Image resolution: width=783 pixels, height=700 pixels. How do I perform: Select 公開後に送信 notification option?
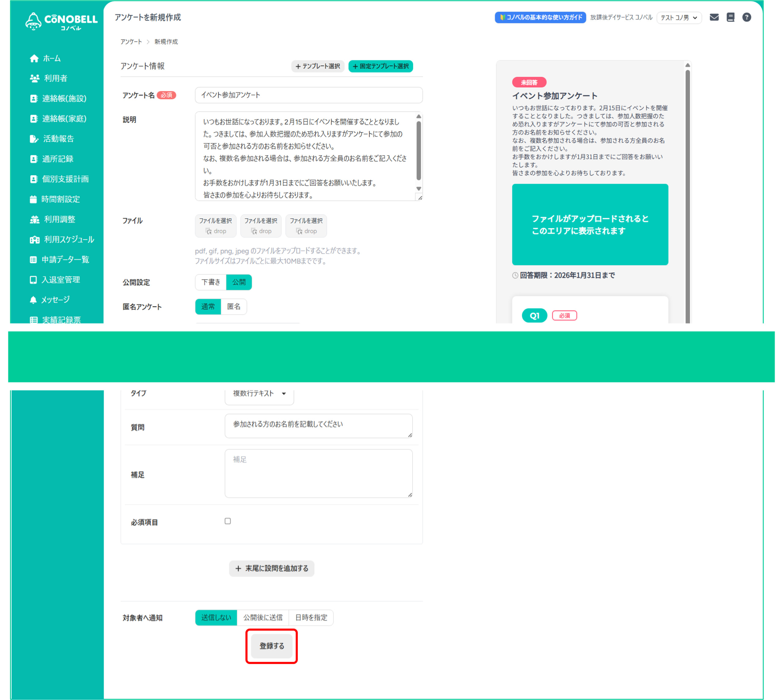tap(263, 617)
